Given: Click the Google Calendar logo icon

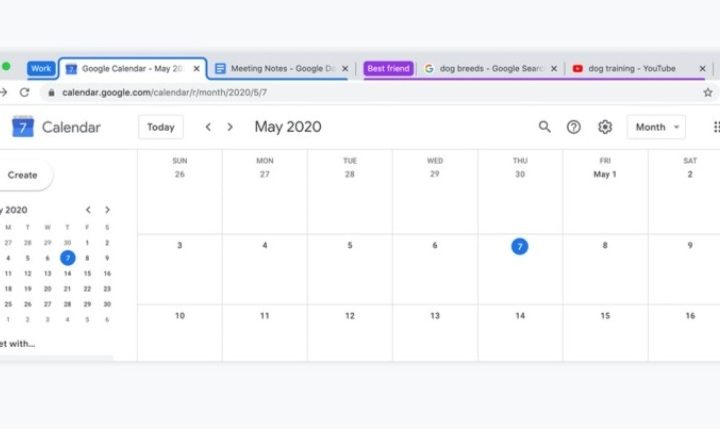Looking at the screenshot, I should point(23,127).
